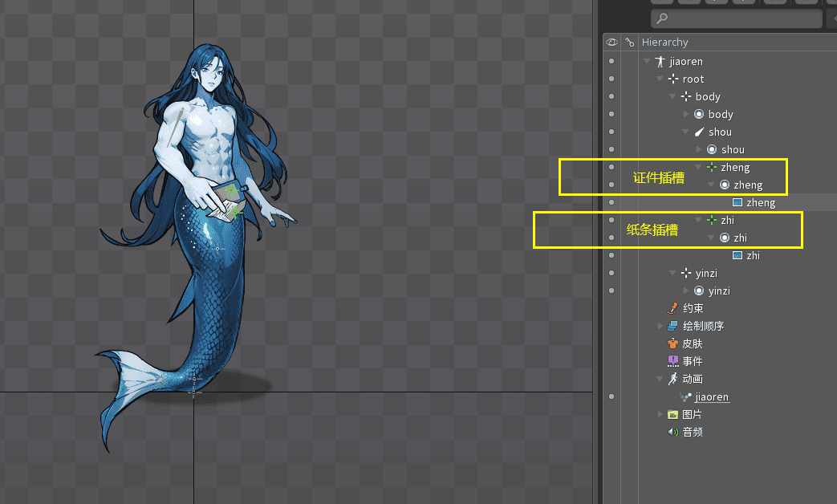The width and height of the screenshot is (837, 504).
Task: Click the 约束 constraints pin icon
Action: click(x=672, y=308)
